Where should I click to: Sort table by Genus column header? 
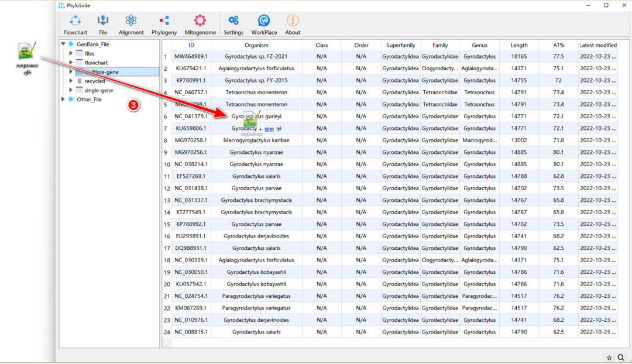coord(480,45)
